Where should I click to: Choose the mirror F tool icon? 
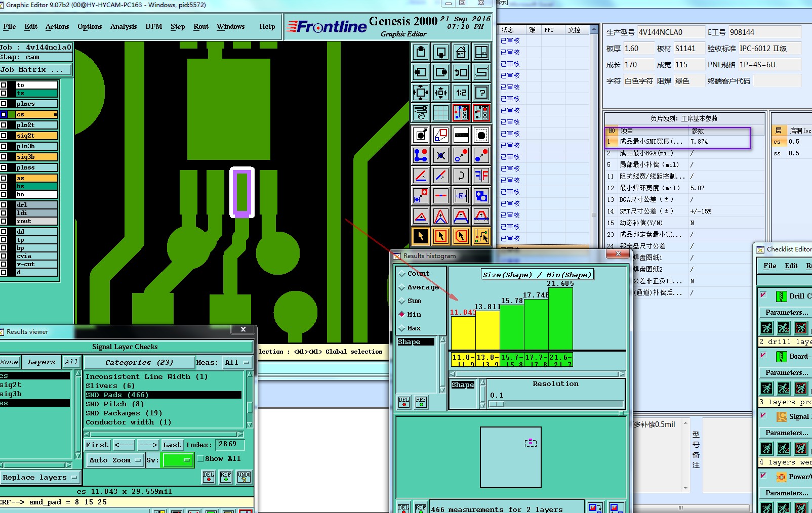(481, 176)
